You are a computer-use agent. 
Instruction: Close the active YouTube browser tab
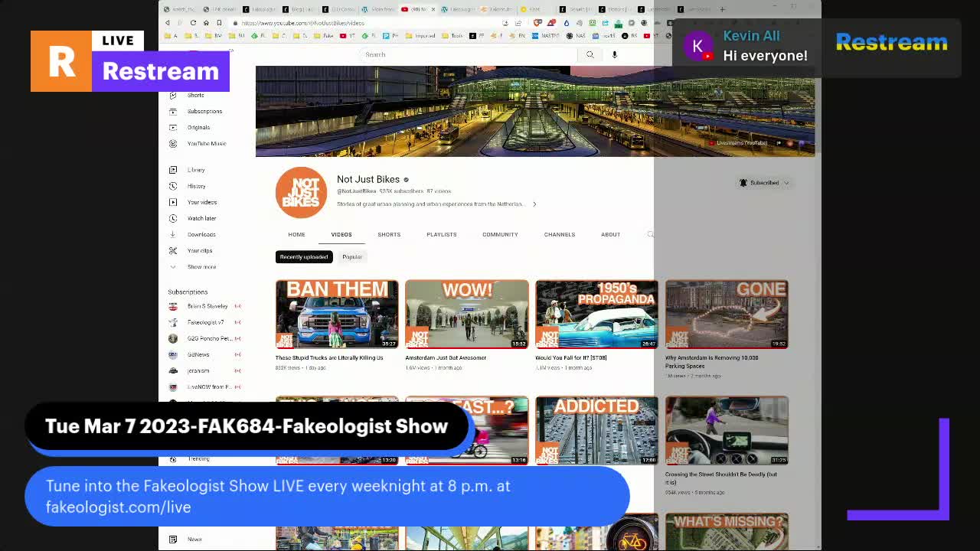coord(433,9)
